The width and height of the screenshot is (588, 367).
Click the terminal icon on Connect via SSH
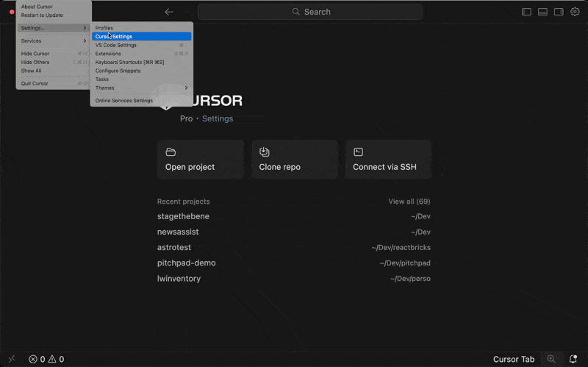pyautogui.click(x=358, y=152)
